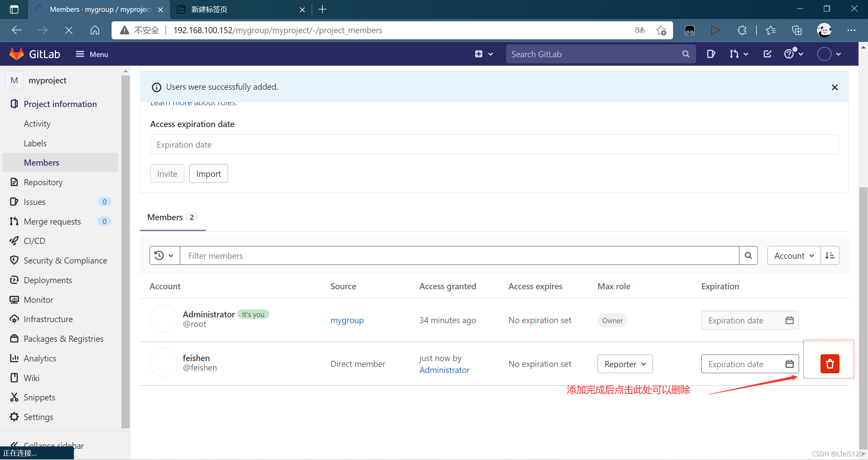Open recent searches history dropdown
Screen dimensions: 868x460
tap(164, 256)
